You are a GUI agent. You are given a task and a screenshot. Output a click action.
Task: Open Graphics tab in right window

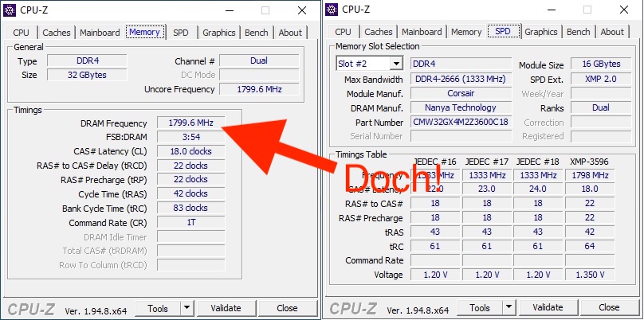pos(541,32)
